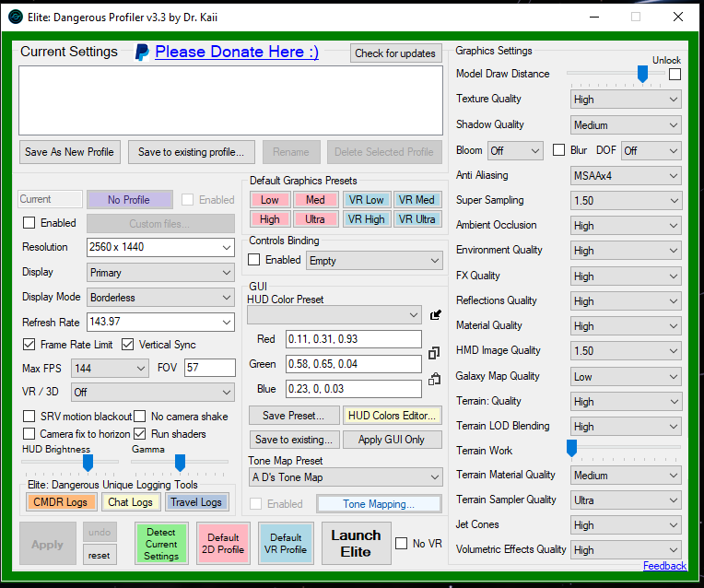Click the copy HUD colors icon
This screenshot has width=704, height=588.
[434, 353]
